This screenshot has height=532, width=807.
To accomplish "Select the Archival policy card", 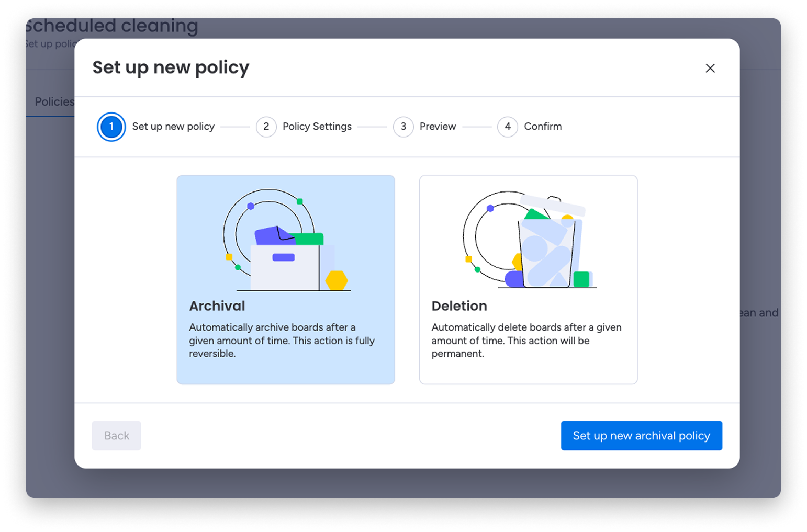I will click(286, 280).
